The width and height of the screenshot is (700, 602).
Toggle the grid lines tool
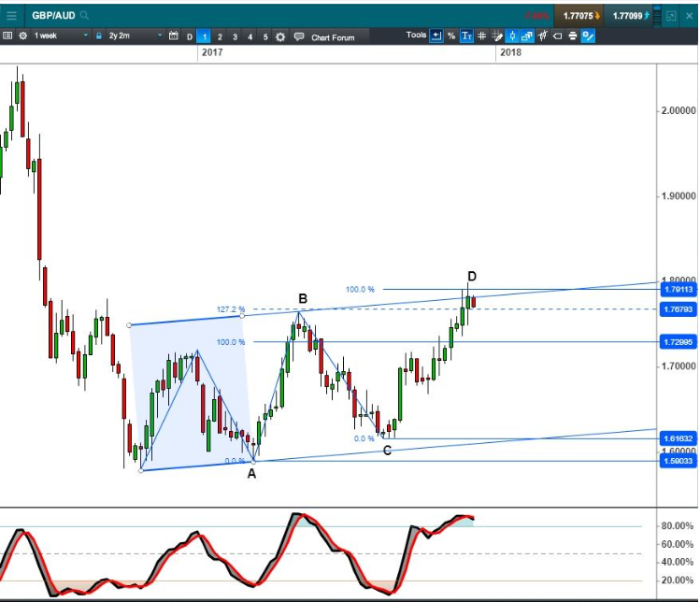point(481,36)
